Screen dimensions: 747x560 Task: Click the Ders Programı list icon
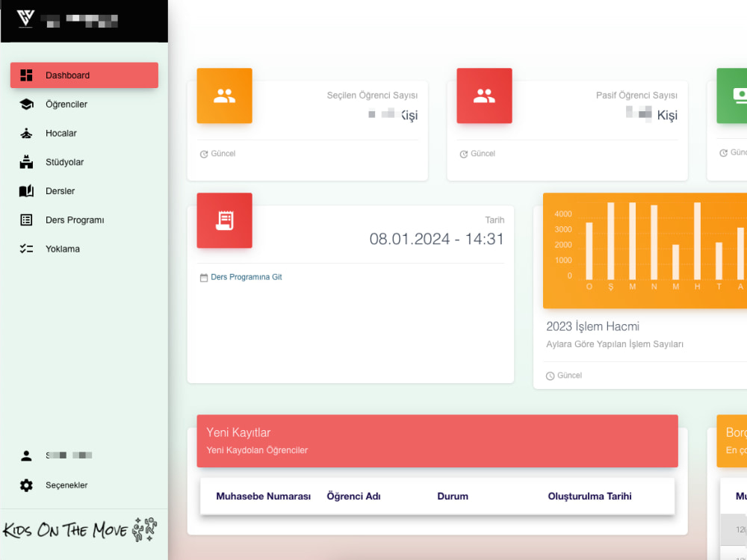(26, 220)
